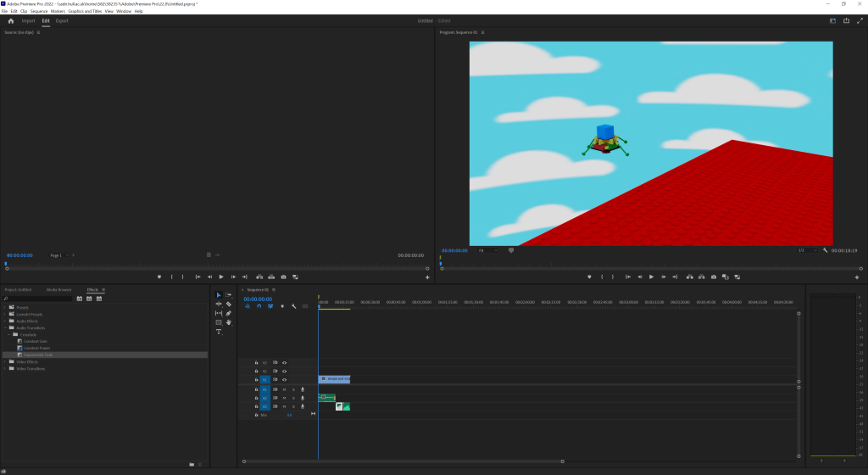Toggle Snap in timeline (magnet icon)
This screenshot has width=868, height=475.
[259, 306]
